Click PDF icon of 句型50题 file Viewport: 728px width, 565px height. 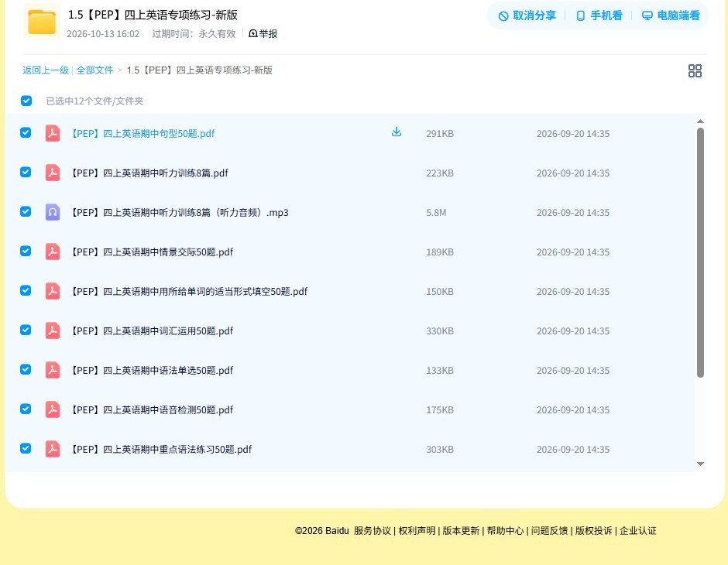(x=53, y=133)
